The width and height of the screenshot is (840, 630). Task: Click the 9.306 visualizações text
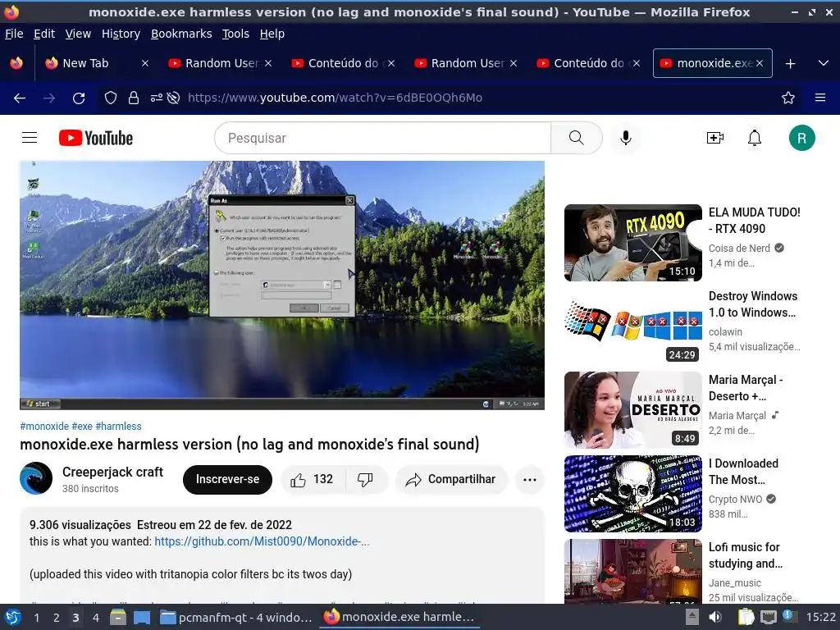(x=80, y=525)
